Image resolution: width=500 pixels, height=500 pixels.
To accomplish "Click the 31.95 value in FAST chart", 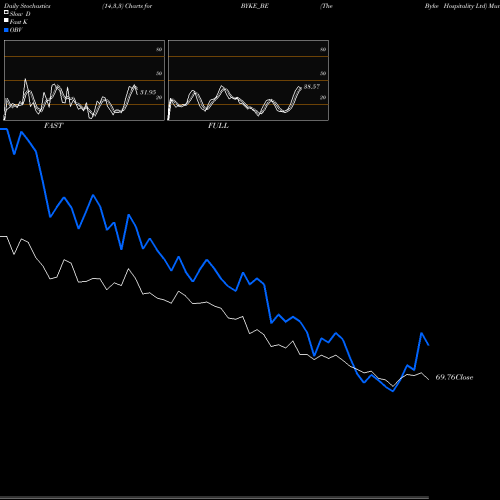I will (148, 92).
